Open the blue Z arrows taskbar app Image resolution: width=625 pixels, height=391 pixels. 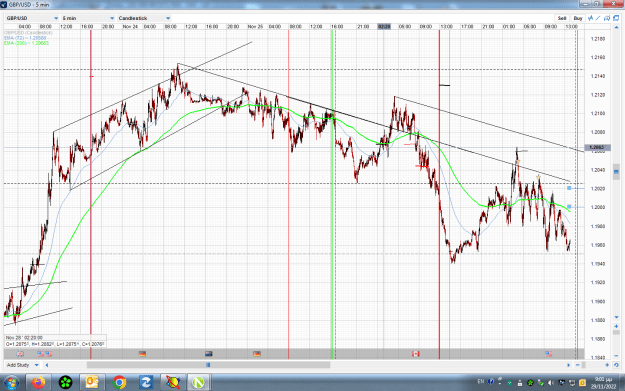click(146, 383)
